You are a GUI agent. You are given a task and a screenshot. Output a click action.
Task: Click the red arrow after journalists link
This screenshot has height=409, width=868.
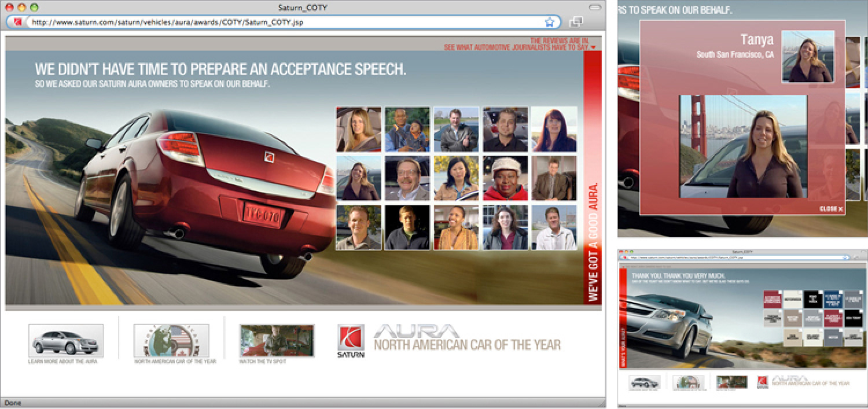[x=594, y=47]
